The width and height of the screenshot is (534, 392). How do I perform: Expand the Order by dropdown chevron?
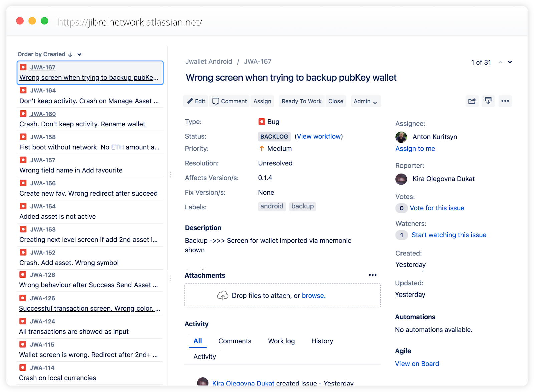(x=79, y=55)
